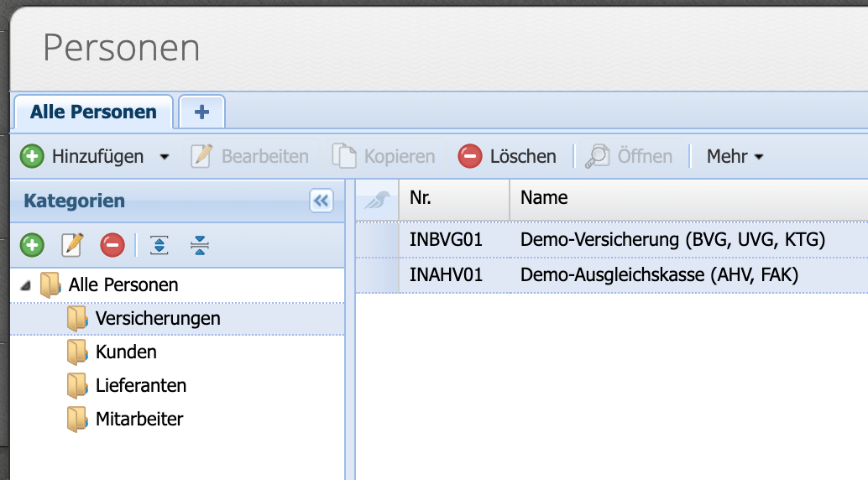Screen dimensions: 868x480
Task: Select the Kunden category
Action: pyautogui.click(x=126, y=352)
